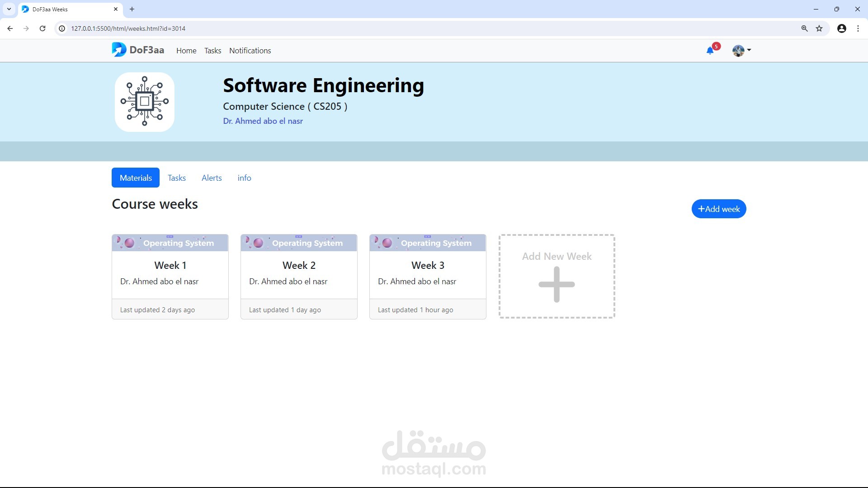Image resolution: width=868 pixels, height=488 pixels.
Task: Open the Chrome three-dot menu
Action: click(x=858, y=28)
